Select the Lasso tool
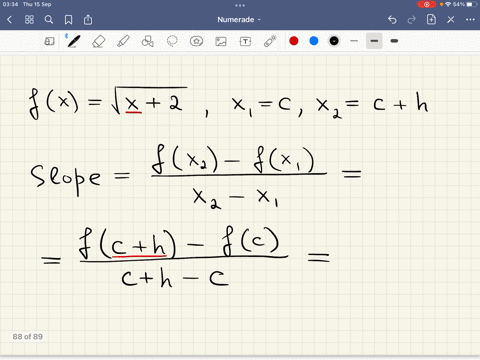The width and height of the screenshot is (480, 360). (x=172, y=41)
